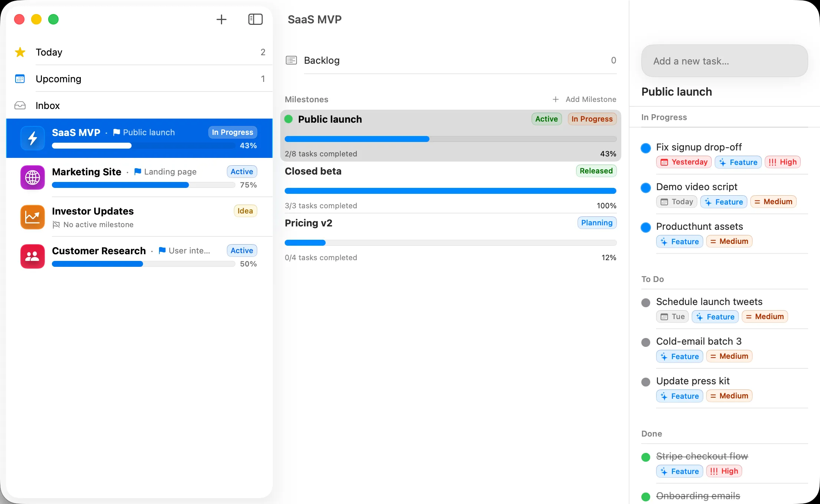Open the Upcoming view
This screenshot has height=504, width=820.
pyautogui.click(x=139, y=79)
